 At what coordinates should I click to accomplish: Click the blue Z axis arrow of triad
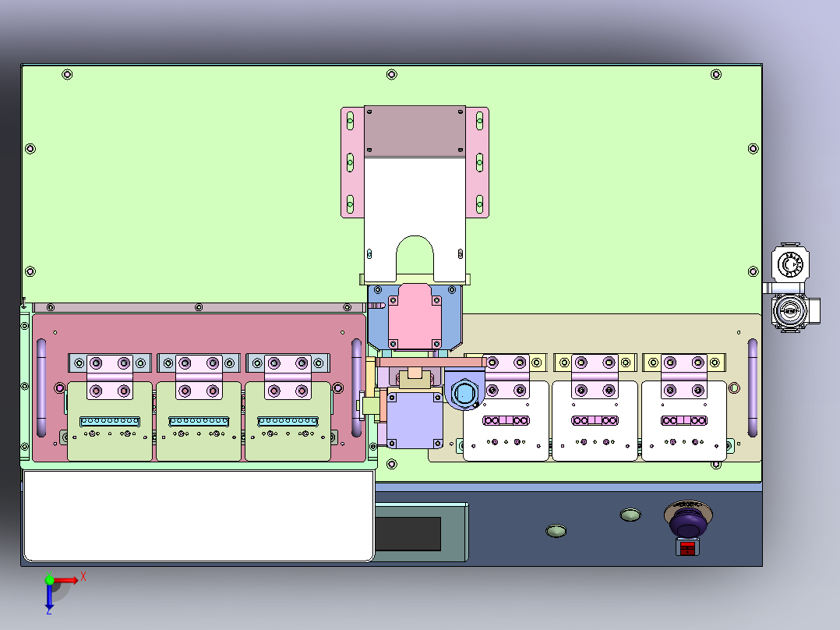tap(49, 597)
